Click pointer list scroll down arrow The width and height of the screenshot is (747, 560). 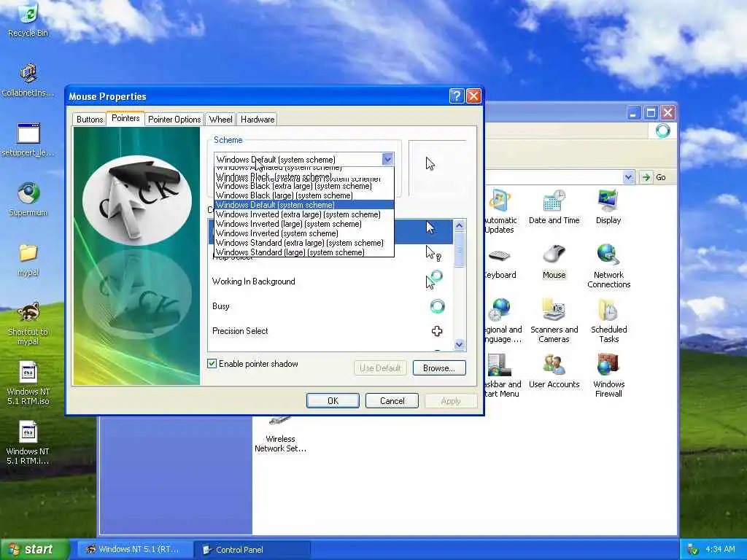(460, 344)
